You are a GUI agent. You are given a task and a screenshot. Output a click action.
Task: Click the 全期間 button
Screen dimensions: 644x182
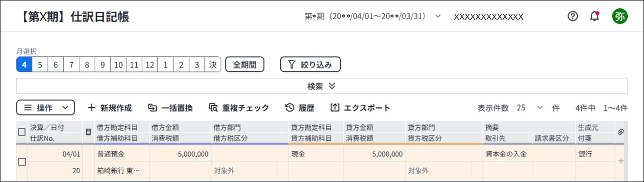tap(245, 64)
